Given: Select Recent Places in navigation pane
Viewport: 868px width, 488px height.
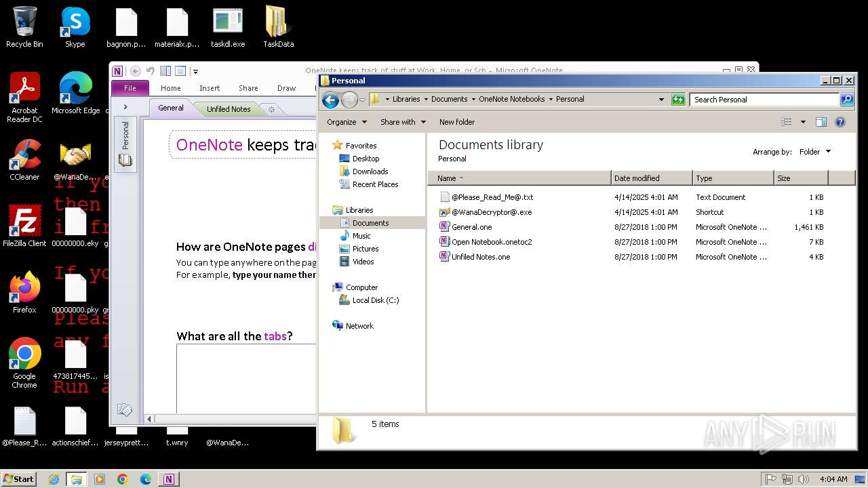Looking at the screenshot, I should [374, 184].
